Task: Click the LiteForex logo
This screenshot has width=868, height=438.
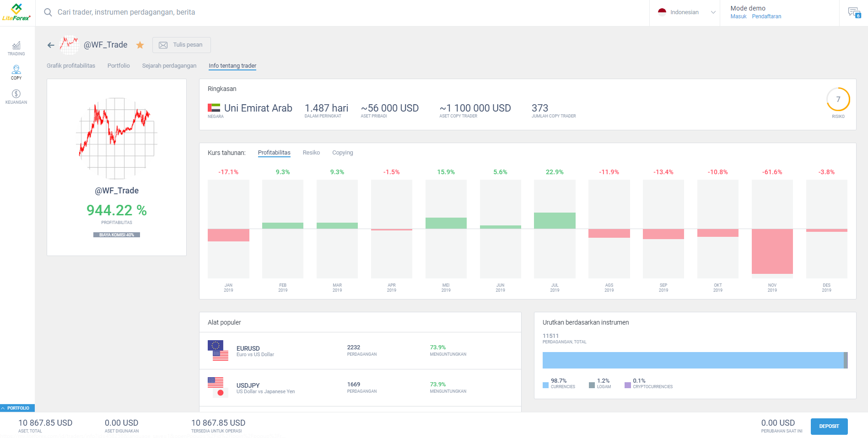Action: [x=17, y=12]
